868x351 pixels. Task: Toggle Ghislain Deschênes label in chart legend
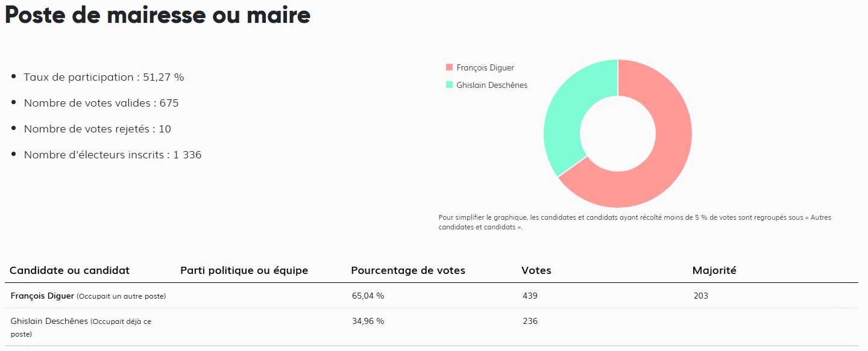tap(492, 85)
